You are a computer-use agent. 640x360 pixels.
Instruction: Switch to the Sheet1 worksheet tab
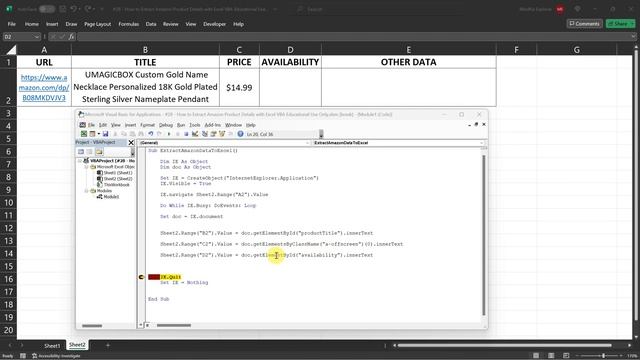(52, 345)
